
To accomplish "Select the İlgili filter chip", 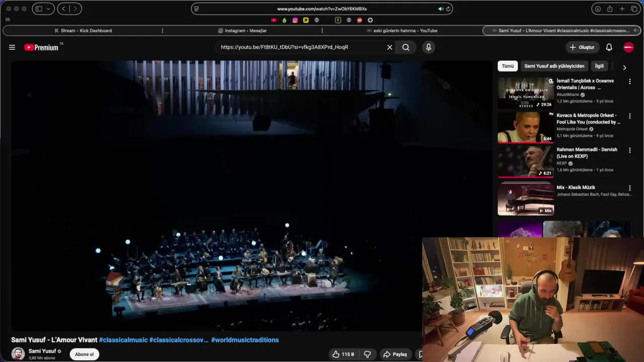I will (599, 66).
